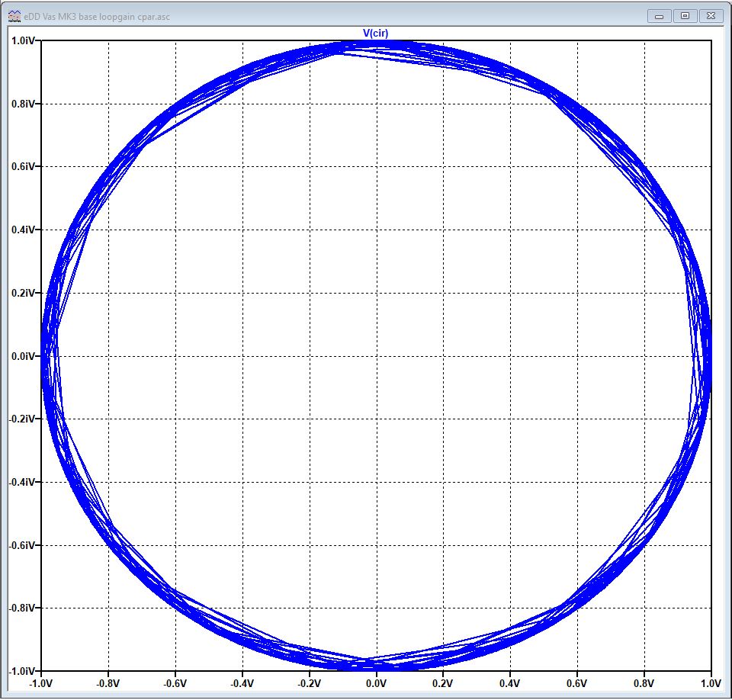Click the -0.6V horizontal axis label

(175, 684)
